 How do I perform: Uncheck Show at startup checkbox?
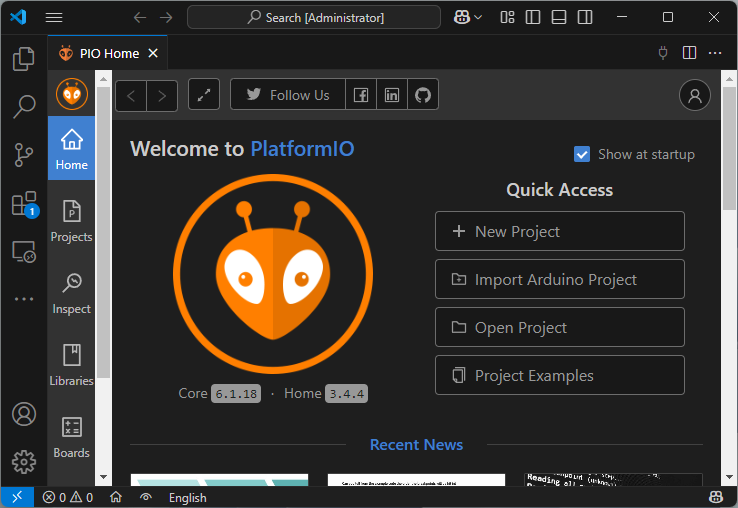pos(582,154)
